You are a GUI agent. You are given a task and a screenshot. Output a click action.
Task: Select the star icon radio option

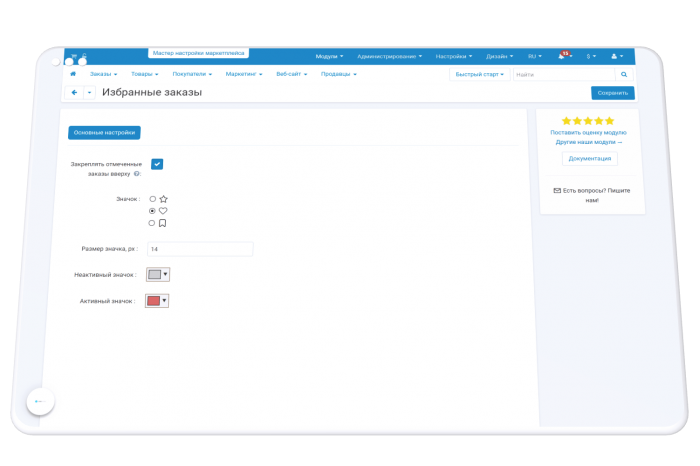pos(153,199)
